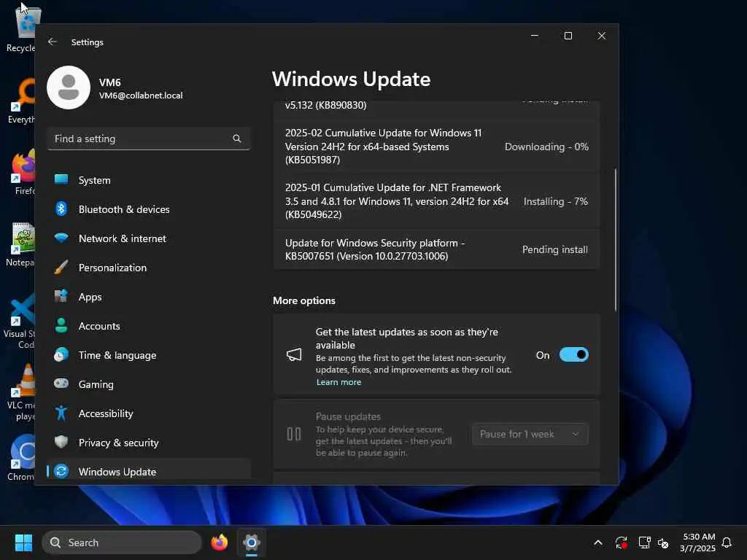Click the Learn more link

pyautogui.click(x=338, y=382)
